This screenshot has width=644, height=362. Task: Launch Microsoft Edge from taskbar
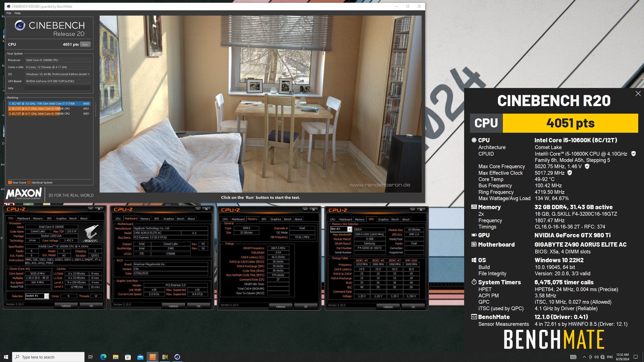(x=103, y=357)
